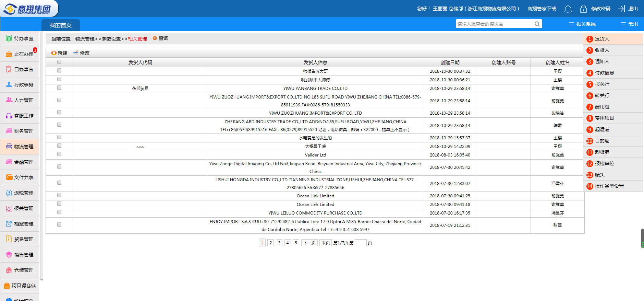Select 付款信息 in the right menu

tap(613, 73)
